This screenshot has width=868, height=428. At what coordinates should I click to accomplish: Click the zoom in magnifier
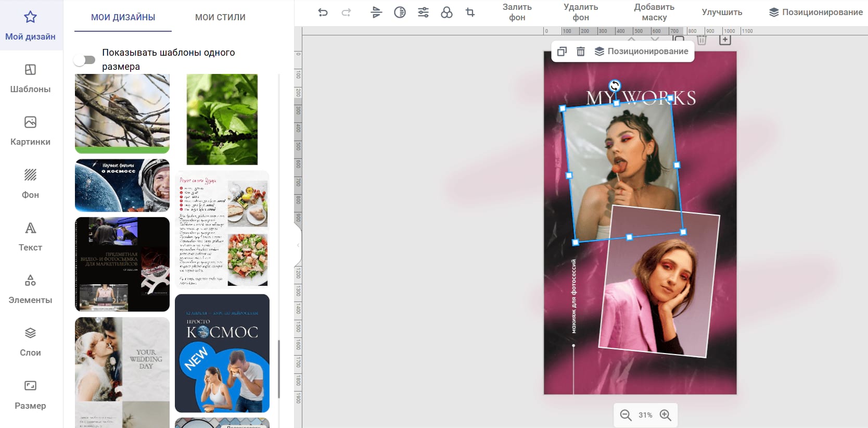click(x=665, y=415)
